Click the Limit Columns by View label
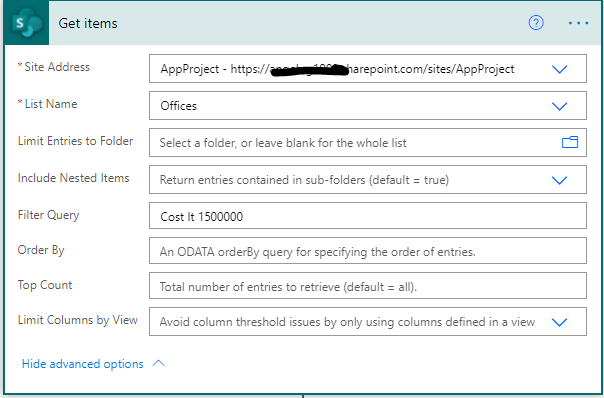This screenshot has width=604, height=398. (77, 320)
